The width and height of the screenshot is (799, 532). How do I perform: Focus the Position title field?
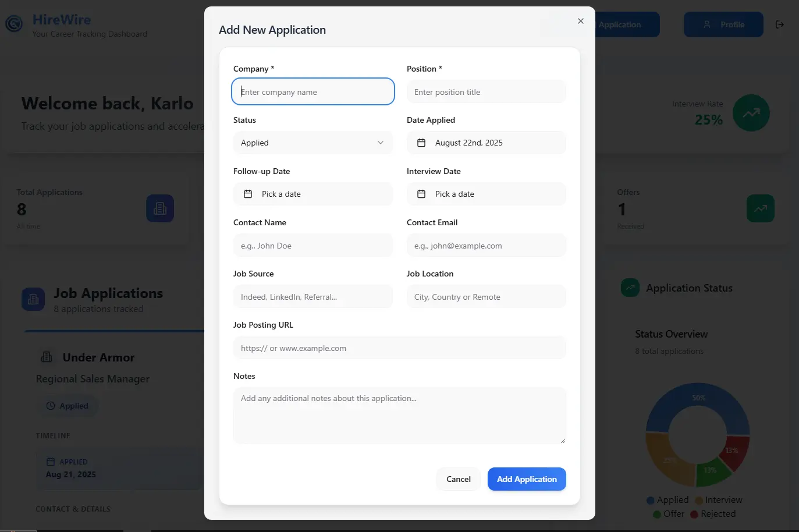click(486, 92)
